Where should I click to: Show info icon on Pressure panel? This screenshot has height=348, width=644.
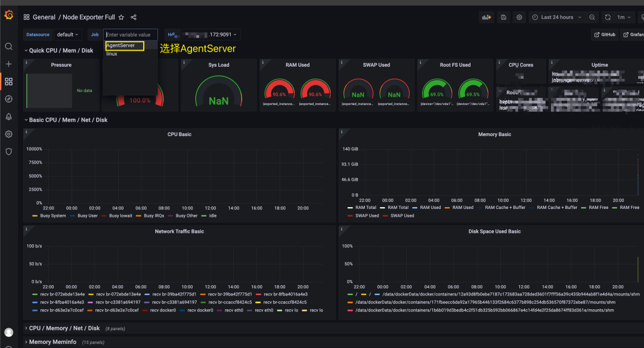pos(26,63)
